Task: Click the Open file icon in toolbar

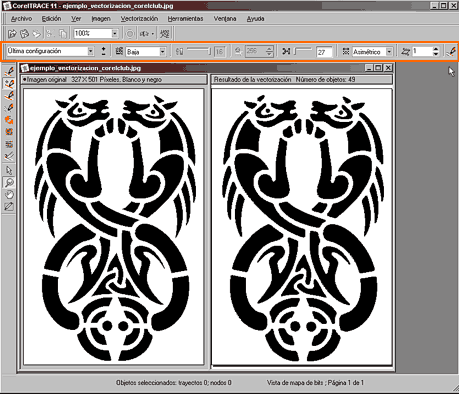Action: pos(12,33)
